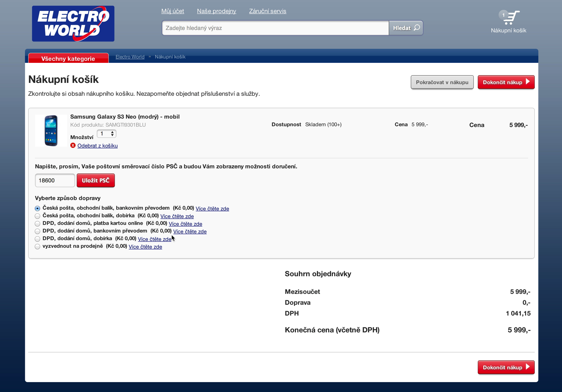
Task: Click Nákupní košík label under cart icon
Action: 509,30
